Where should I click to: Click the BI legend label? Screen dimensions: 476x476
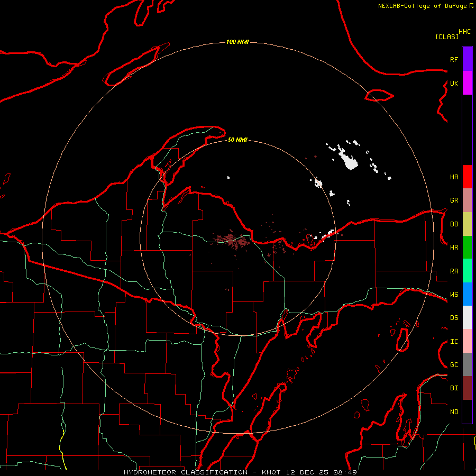click(x=454, y=388)
